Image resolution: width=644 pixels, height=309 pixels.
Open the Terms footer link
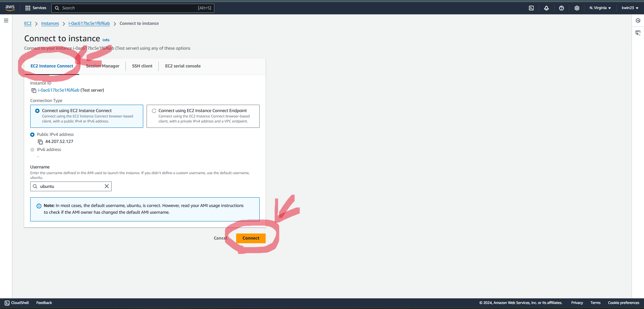click(x=595, y=303)
